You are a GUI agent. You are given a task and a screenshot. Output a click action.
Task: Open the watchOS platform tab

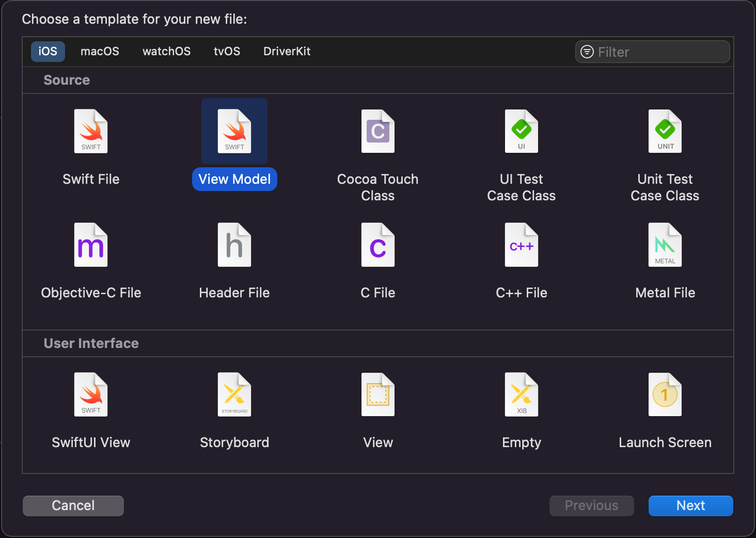166,52
